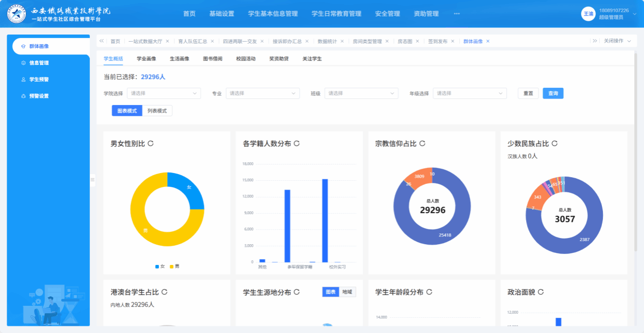Viewport: 644px width, 333px height.
Task: Close the 数据统计 tab
Action: [x=342, y=41]
